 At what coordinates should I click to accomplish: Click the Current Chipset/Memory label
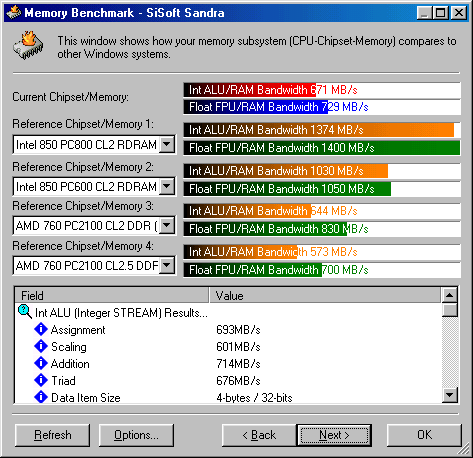tap(70, 97)
